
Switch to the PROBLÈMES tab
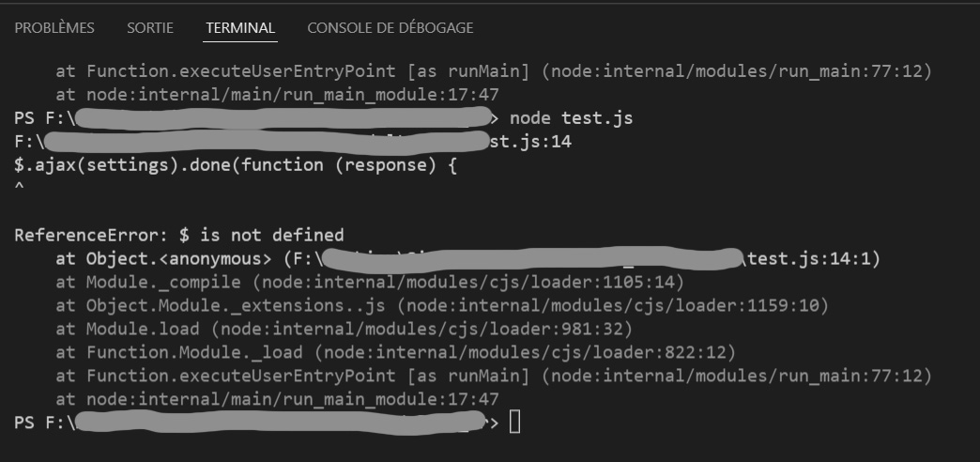click(x=54, y=28)
